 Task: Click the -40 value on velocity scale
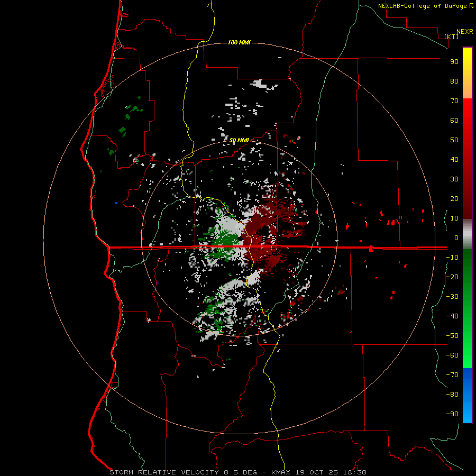[x=452, y=316]
